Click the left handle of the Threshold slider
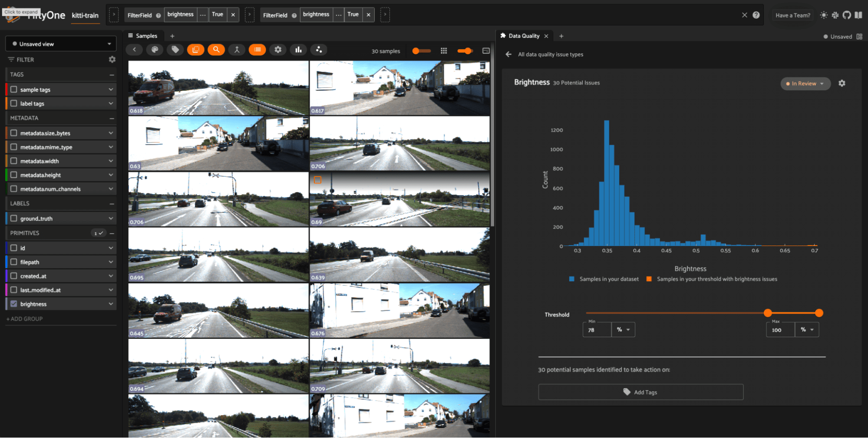This screenshot has height=438, width=868. click(x=768, y=313)
